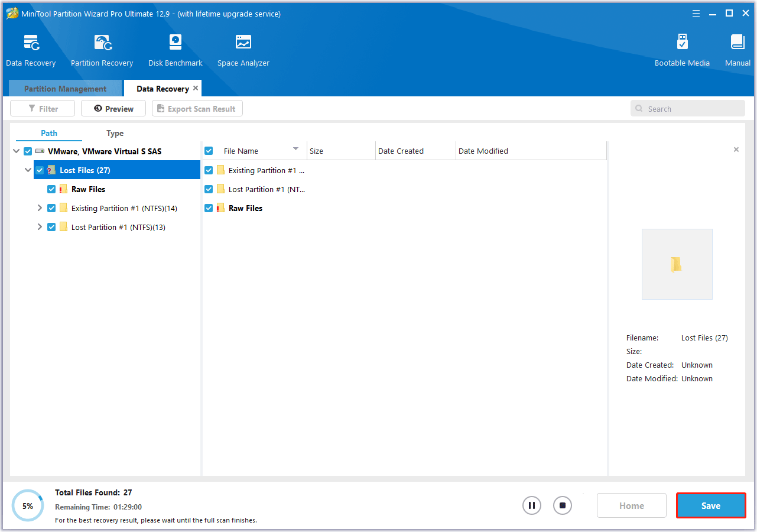Click Filename: Lost Files (27) in preview details
Viewport: 757px width, 532px height.
(677, 338)
